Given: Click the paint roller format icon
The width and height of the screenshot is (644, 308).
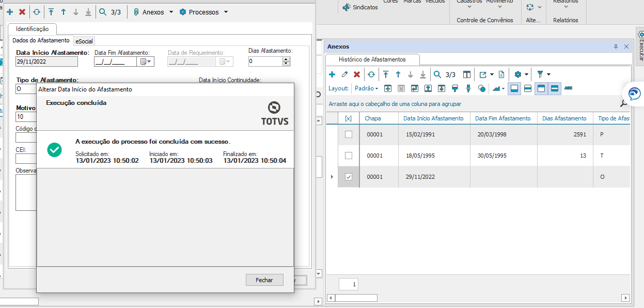Looking at the screenshot, I should tap(455, 88).
